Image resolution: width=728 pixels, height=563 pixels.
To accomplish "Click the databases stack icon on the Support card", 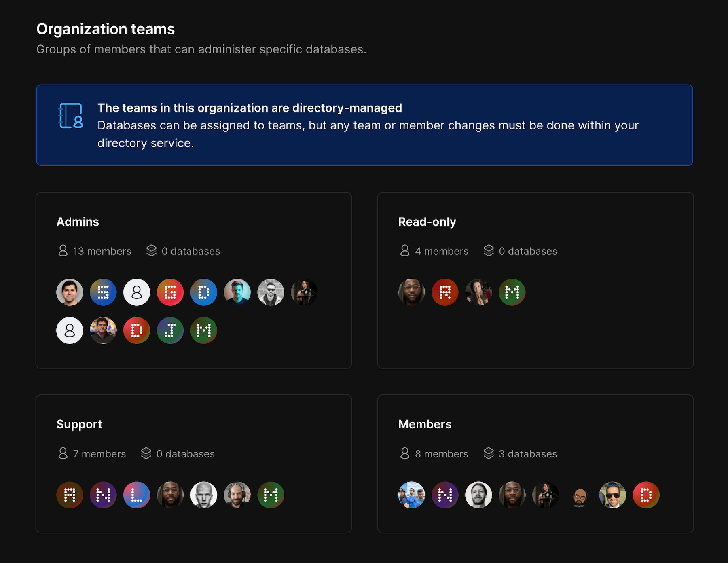I will [146, 453].
